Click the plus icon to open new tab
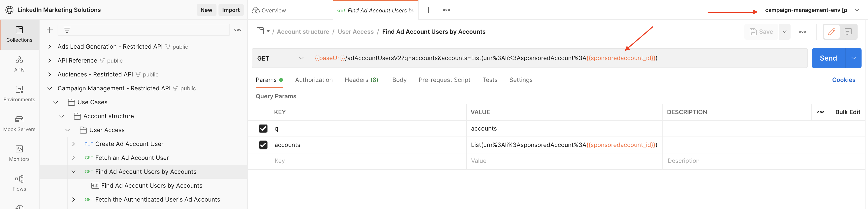 tap(428, 10)
